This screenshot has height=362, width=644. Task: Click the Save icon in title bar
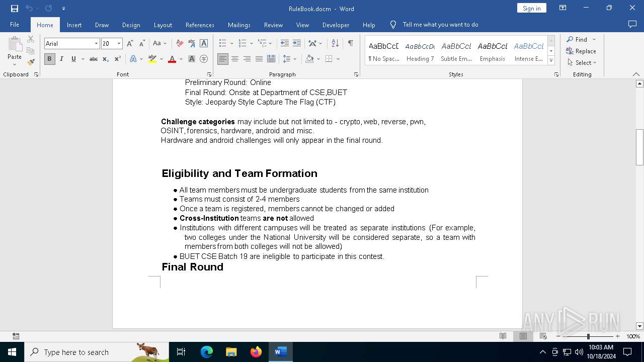coord(15,9)
